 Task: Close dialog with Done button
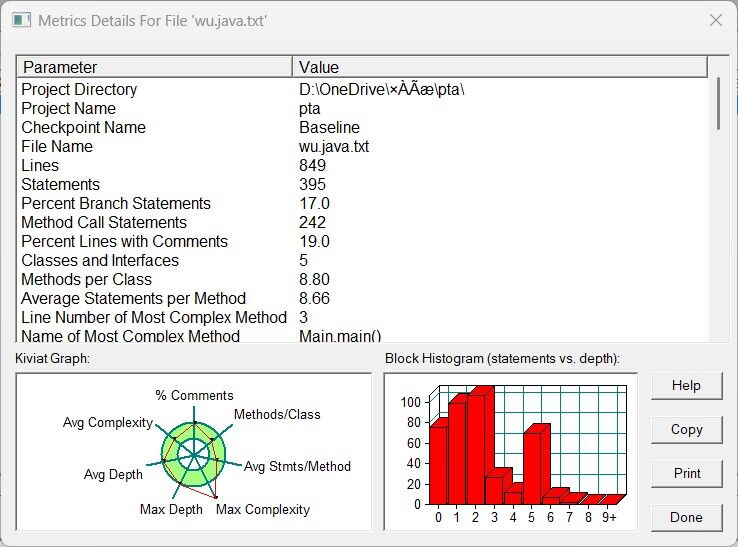click(686, 517)
